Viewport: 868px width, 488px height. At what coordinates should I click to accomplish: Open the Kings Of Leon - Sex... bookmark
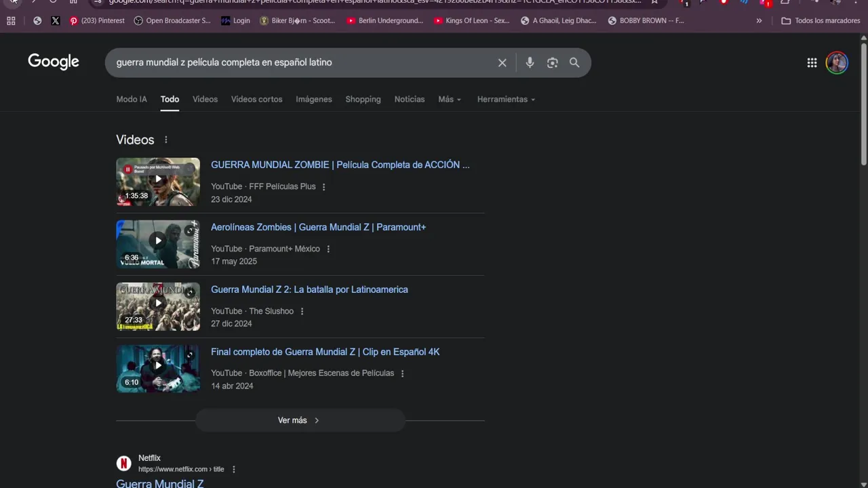(472, 21)
